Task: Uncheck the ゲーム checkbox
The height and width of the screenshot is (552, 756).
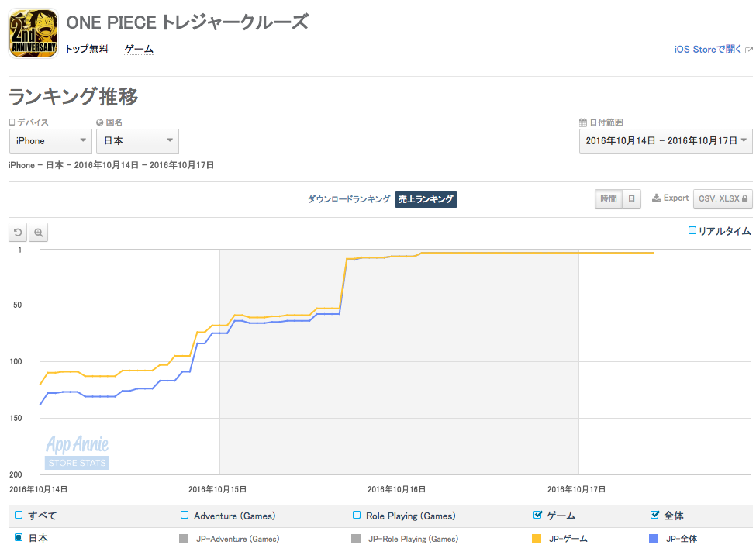Action: 537,515
